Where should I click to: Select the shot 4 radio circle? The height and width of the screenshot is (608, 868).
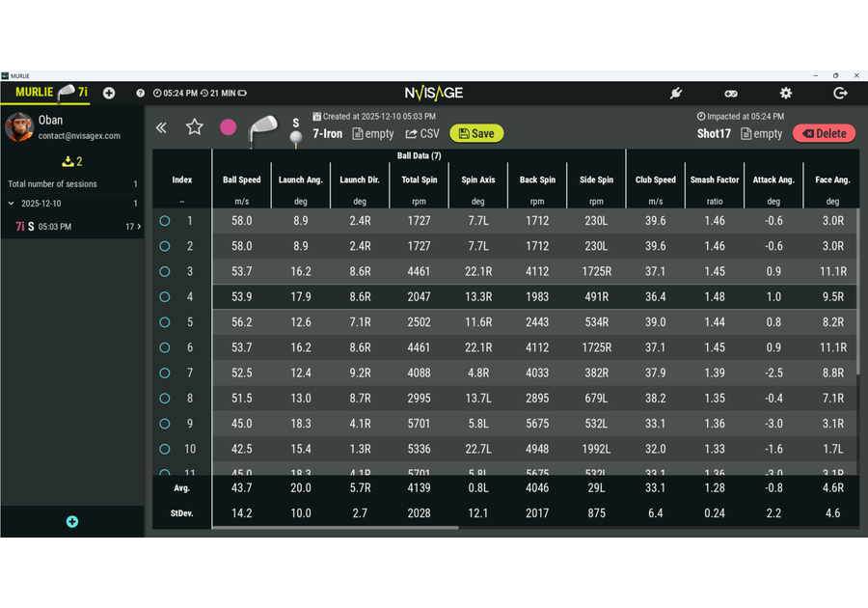pyautogui.click(x=164, y=297)
